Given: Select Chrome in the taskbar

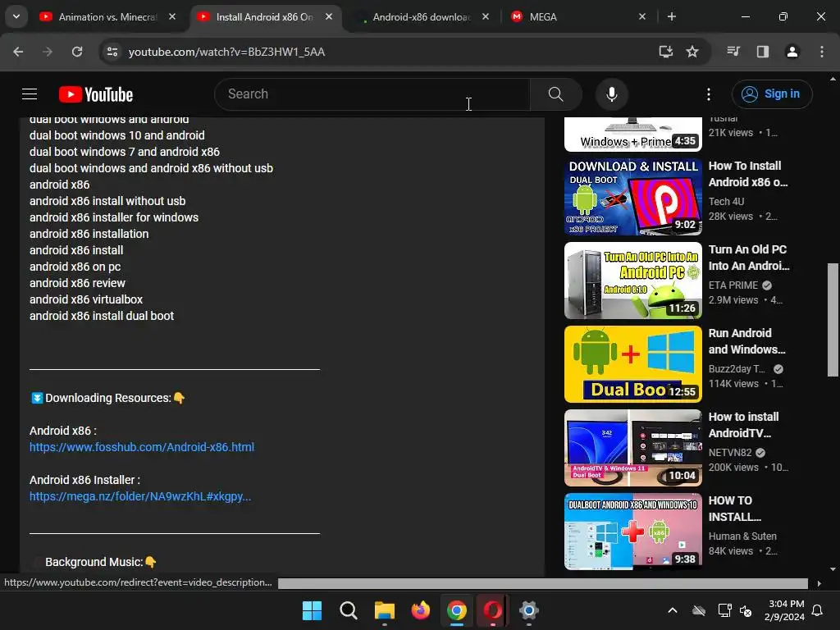Looking at the screenshot, I should 456,610.
